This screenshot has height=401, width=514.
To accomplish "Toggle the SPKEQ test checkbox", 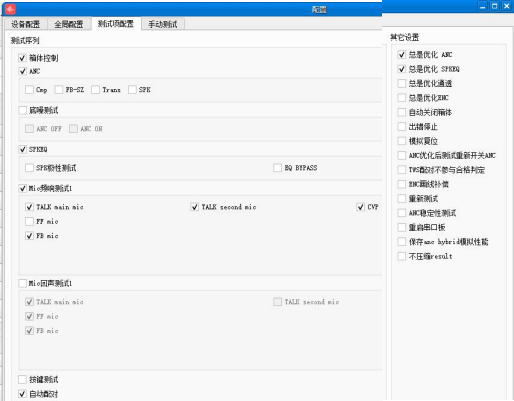I will pyautogui.click(x=22, y=149).
